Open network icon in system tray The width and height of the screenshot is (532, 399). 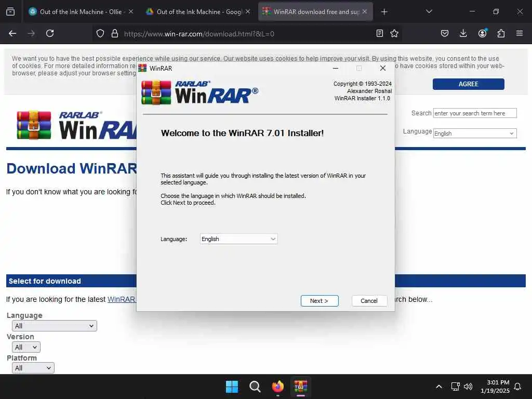[455, 387]
